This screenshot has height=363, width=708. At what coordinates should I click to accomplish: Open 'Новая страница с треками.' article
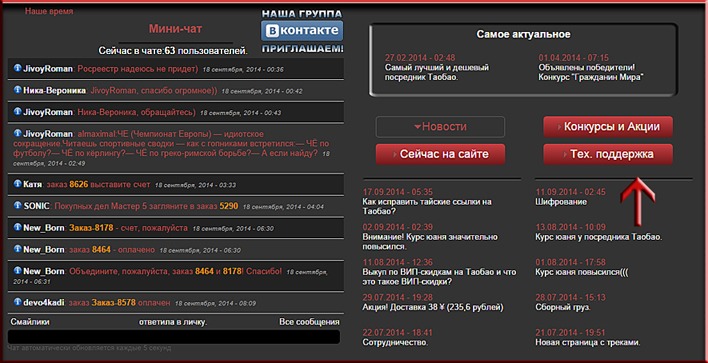587,342
